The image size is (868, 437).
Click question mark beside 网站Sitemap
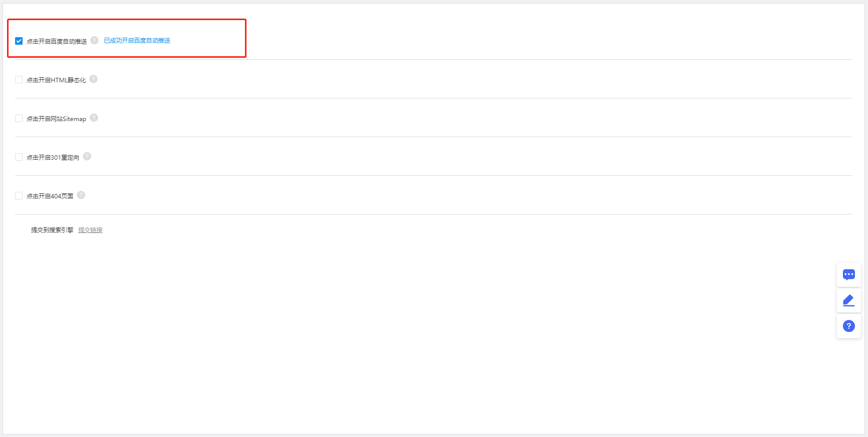click(x=94, y=118)
